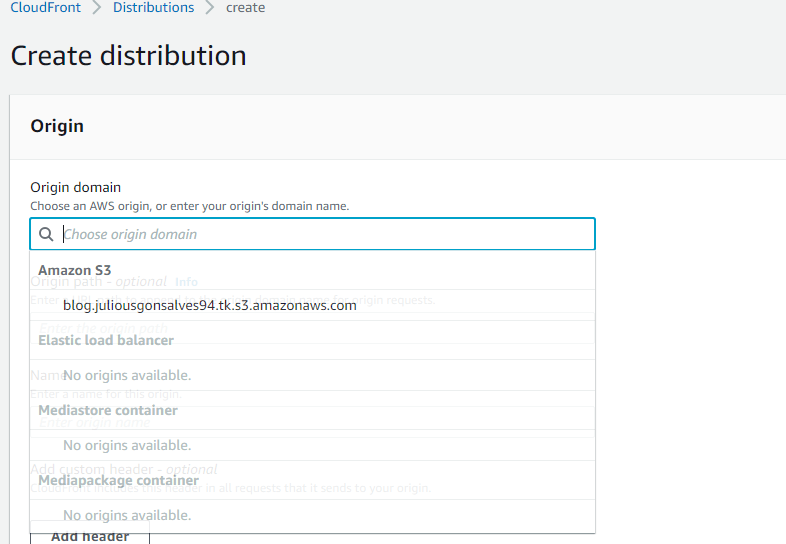This screenshot has height=544, width=786.
Task: Click the Amazon S3 group heading
Action: (x=75, y=270)
